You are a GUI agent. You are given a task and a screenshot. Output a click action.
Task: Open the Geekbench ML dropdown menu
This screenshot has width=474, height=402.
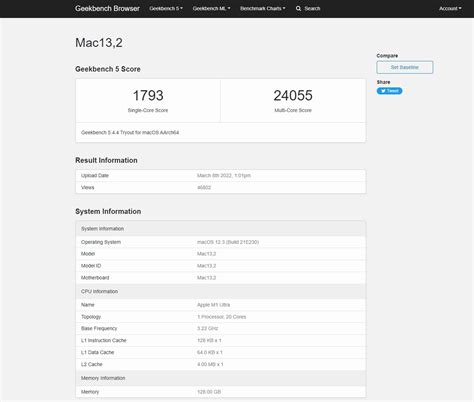(x=211, y=9)
